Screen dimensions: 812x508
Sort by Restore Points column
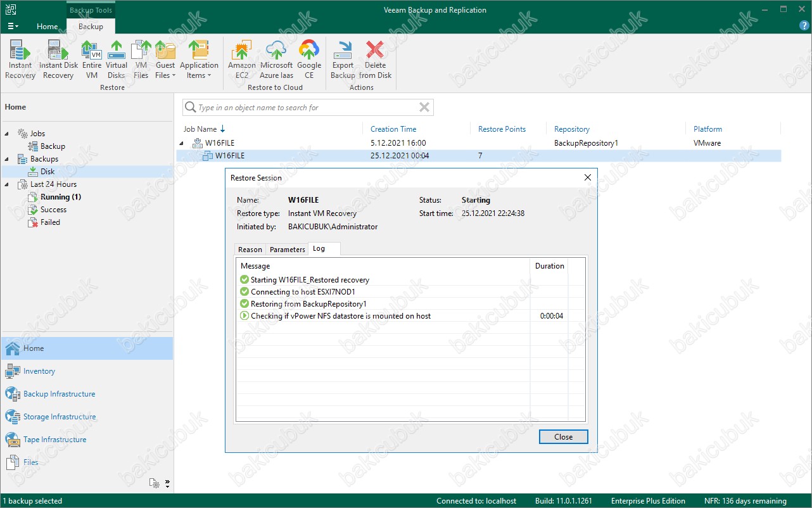point(502,129)
